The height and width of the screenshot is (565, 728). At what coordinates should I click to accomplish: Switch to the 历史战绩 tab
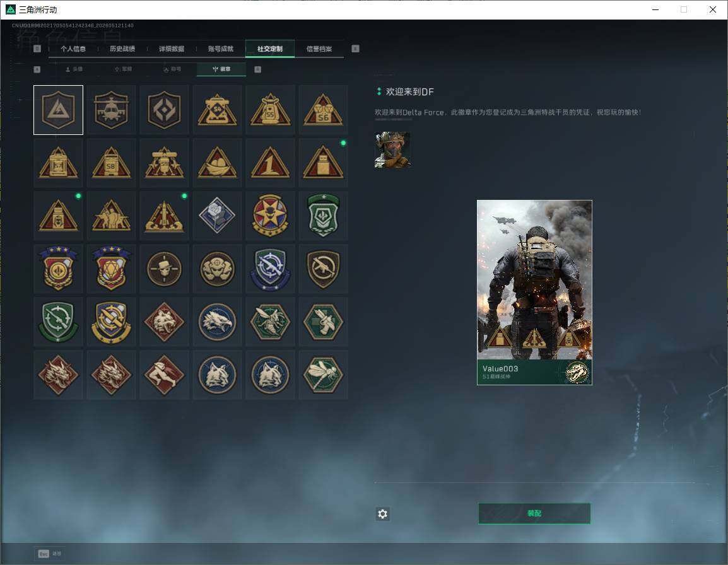coord(122,49)
